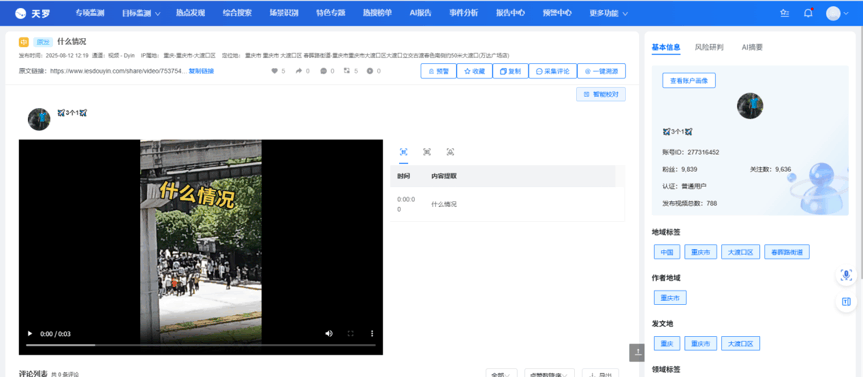Click the heart likes icon

[x=275, y=71]
